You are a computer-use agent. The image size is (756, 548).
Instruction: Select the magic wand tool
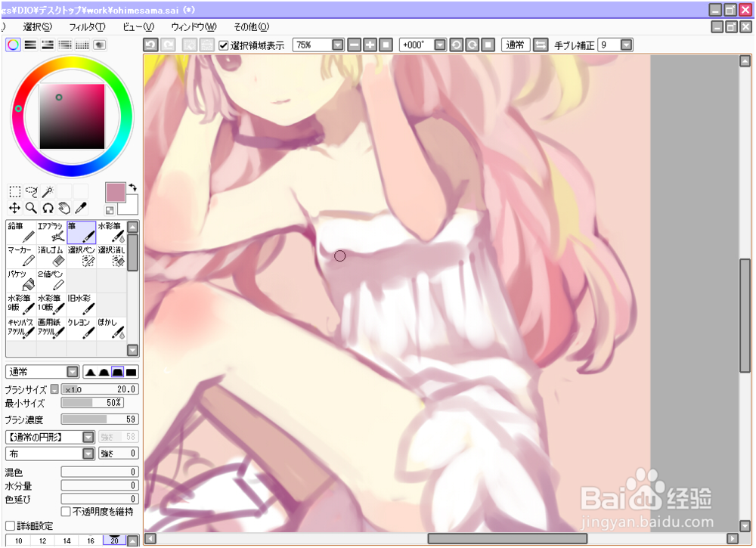point(48,192)
